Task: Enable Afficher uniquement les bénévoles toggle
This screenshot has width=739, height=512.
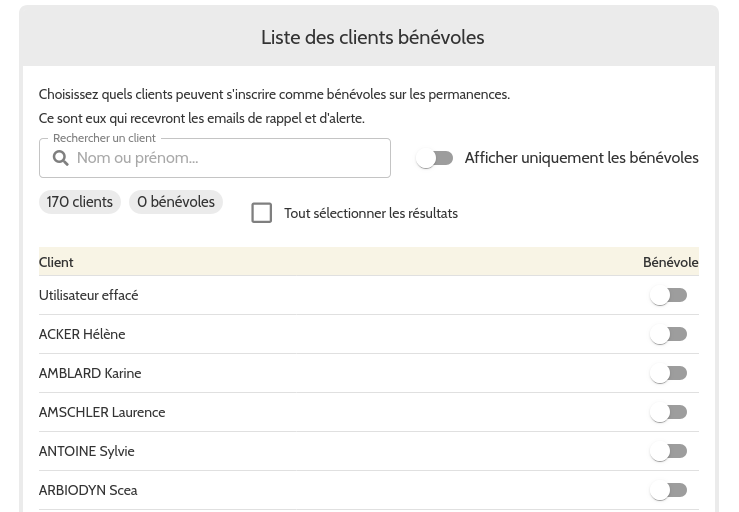Action: 435,158
